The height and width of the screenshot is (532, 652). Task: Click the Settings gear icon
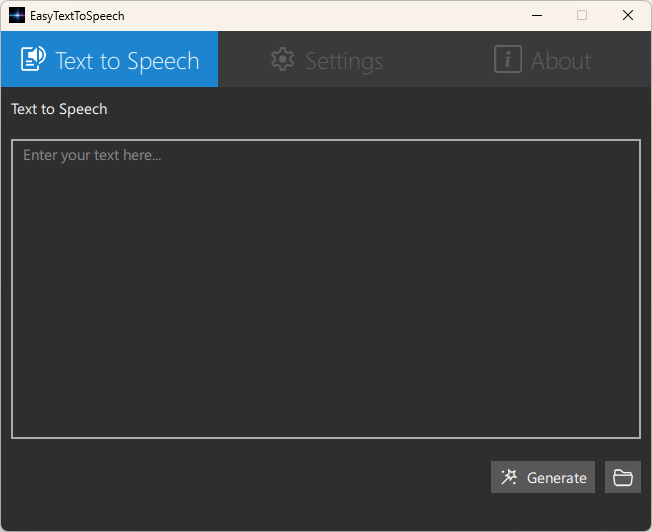coord(283,59)
